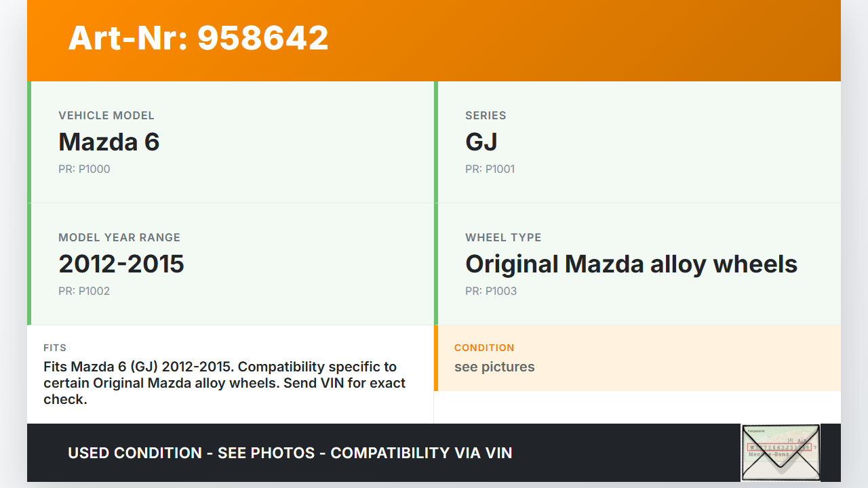Click the MODEL YEAR RANGE label

coord(119,237)
